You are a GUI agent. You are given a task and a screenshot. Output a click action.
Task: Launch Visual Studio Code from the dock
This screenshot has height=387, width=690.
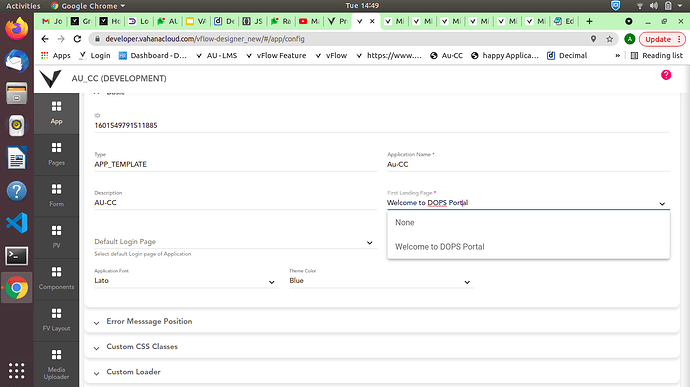point(17,223)
